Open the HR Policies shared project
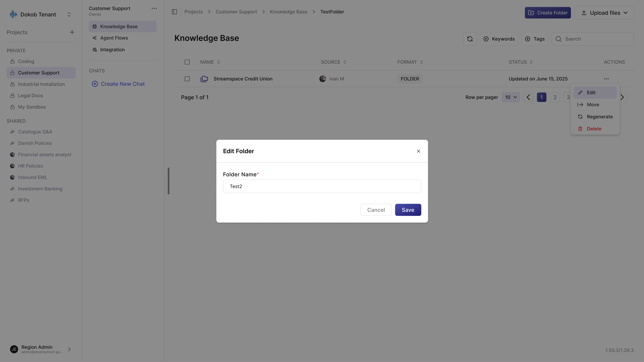 coord(41,166)
